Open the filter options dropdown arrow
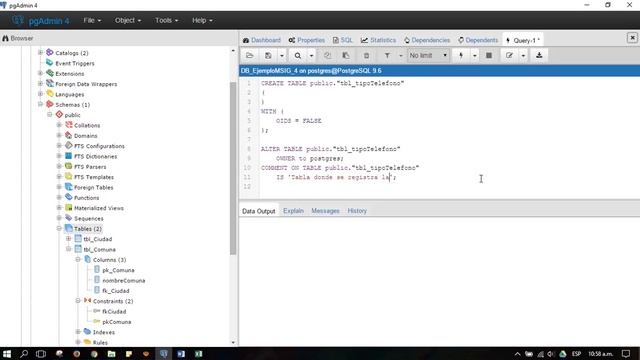 click(400, 56)
